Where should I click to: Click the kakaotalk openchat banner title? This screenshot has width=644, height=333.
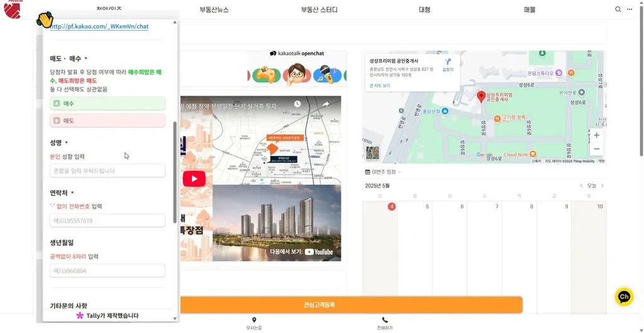[296, 53]
